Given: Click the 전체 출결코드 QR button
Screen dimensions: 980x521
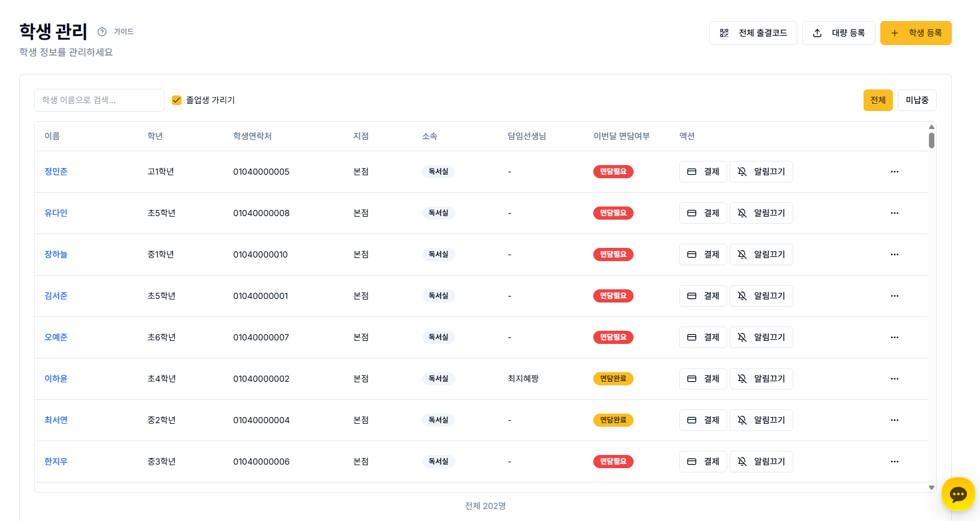Looking at the screenshot, I should pyautogui.click(x=752, y=33).
